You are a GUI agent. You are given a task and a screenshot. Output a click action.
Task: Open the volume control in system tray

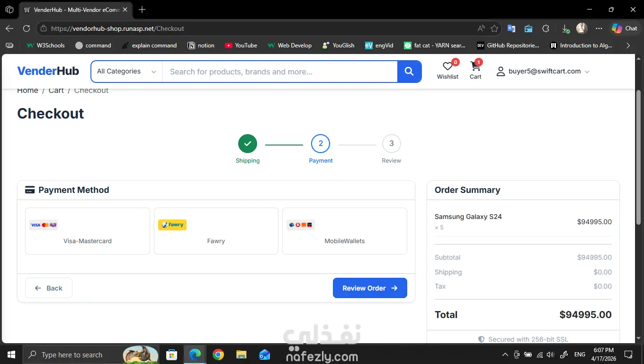(x=550, y=355)
